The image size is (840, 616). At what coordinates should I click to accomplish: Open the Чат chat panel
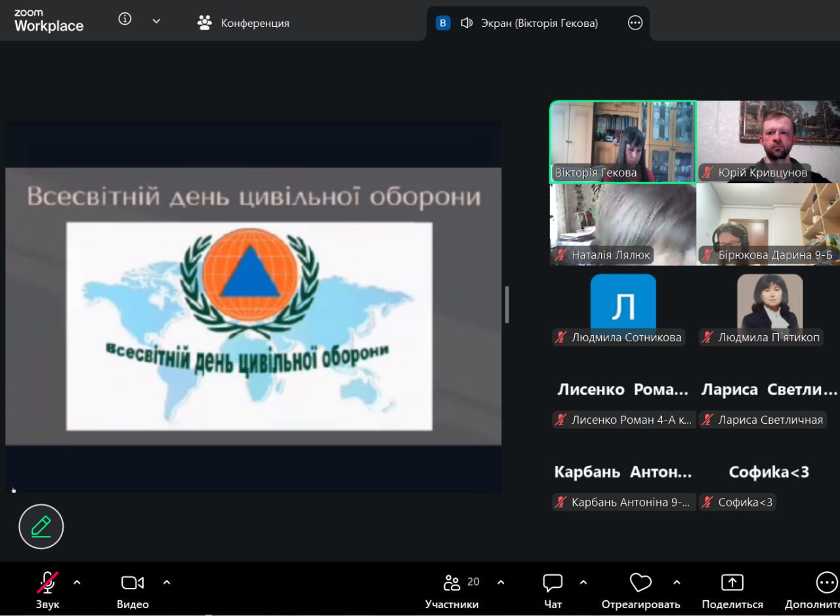[553, 589]
